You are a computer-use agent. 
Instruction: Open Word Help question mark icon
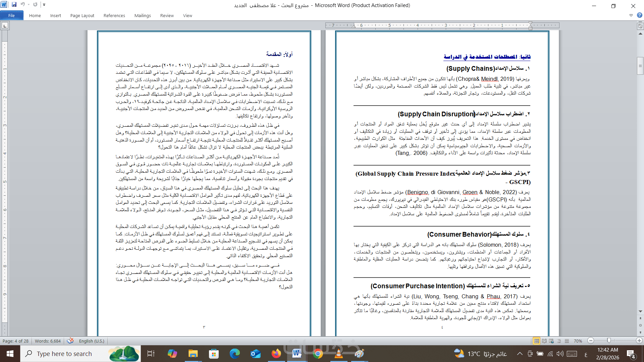[639, 15]
